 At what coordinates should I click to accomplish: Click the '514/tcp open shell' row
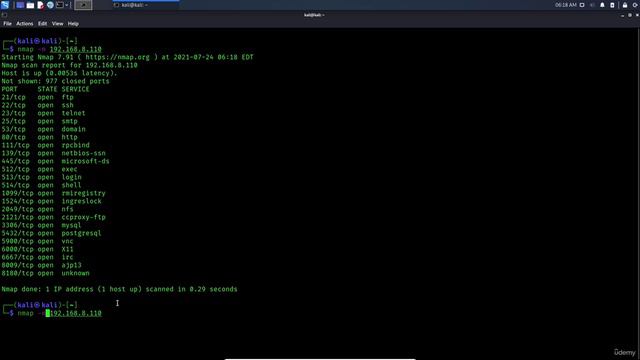click(41, 185)
